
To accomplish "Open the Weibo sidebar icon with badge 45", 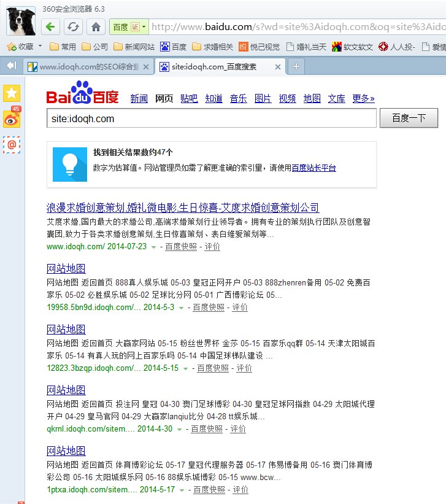I will click(12, 118).
